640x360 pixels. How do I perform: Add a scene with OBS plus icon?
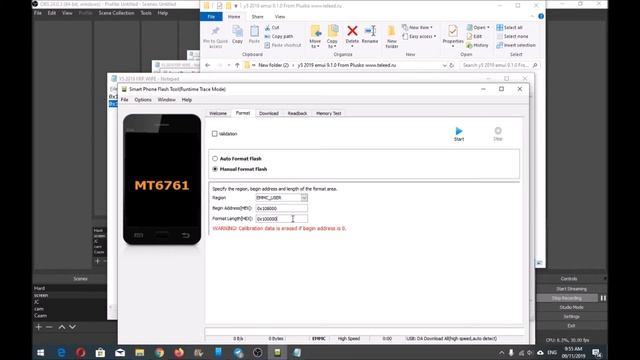39,327
